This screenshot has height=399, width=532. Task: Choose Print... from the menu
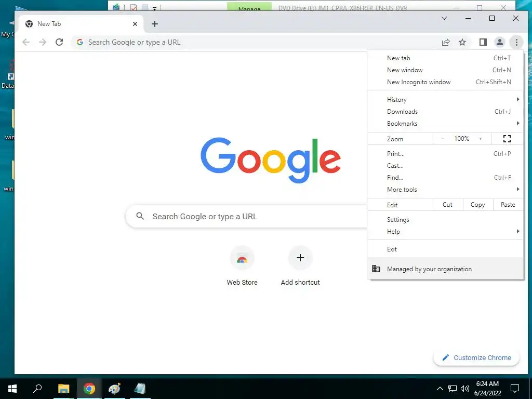pyautogui.click(x=445, y=154)
